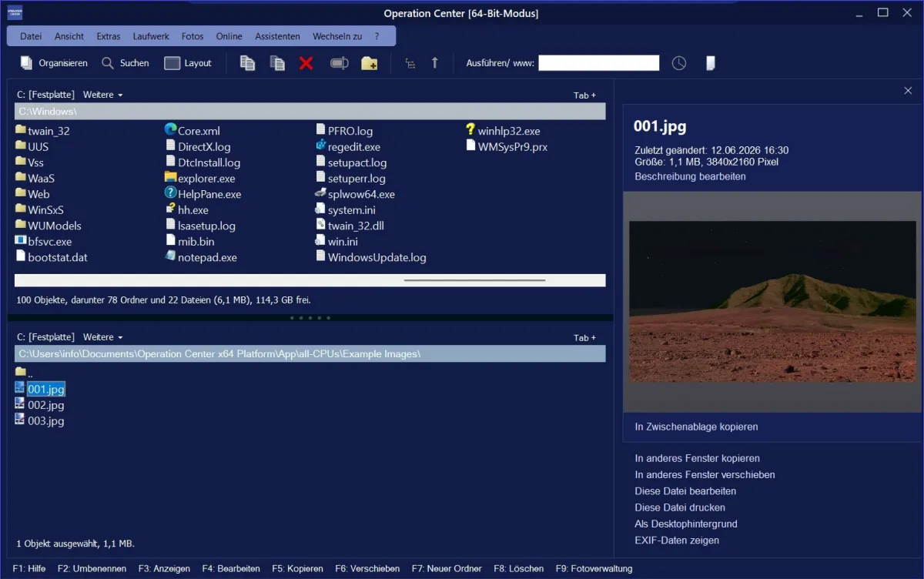Click the horizontal scrollbar in upper pane

click(x=310, y=280)
